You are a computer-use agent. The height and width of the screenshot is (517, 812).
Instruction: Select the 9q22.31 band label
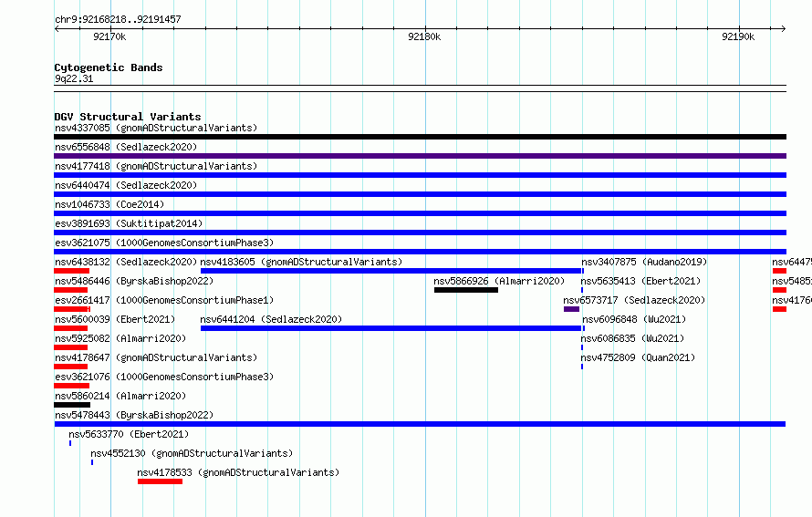click(74, 78)
